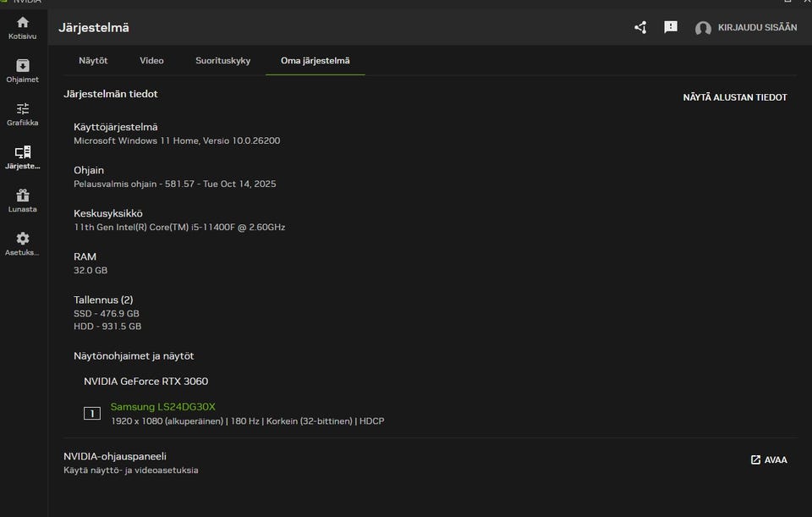Select the Windows 11 Home version text
The height and width of the screenshot is (517, 812).
[x=177, y=140]
